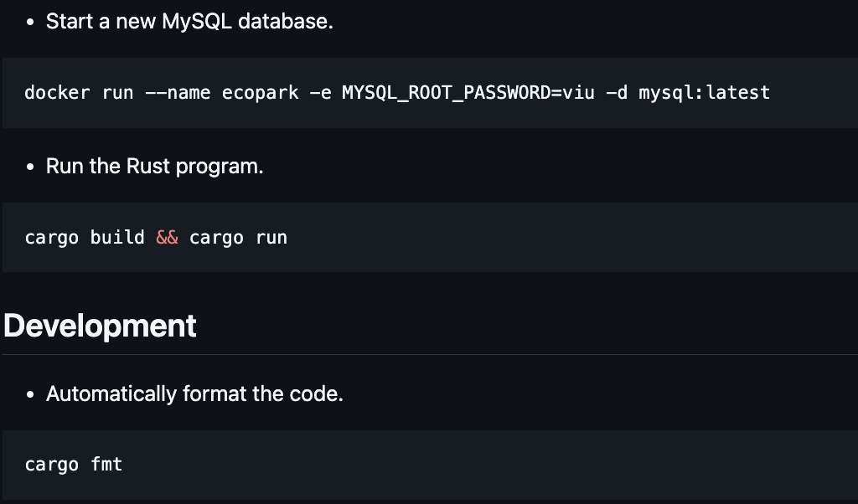Click the '--name' flag in docker command
Screen dimensions: 858x504
(x=178, y=93)
